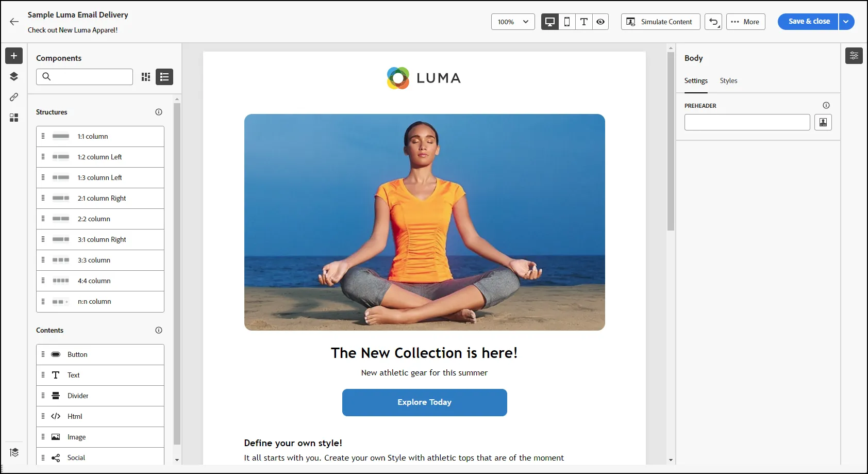Screen dimensions: 868x474
Task: Click the Social share icon in Contents
Action: pos(56,458)
